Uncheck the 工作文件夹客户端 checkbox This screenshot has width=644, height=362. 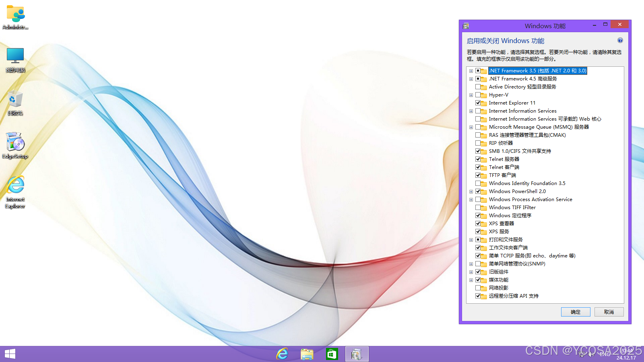[478, 248]
